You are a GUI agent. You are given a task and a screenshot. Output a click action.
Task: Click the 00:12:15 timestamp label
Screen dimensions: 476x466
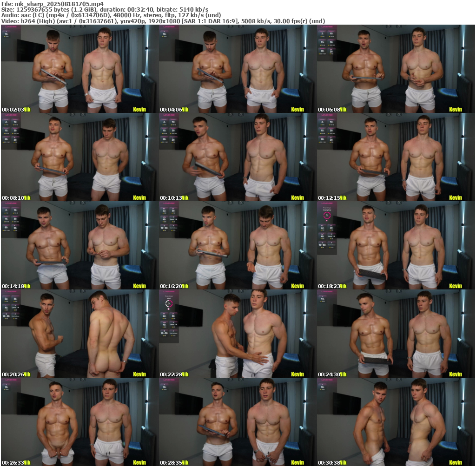(329, 198)
